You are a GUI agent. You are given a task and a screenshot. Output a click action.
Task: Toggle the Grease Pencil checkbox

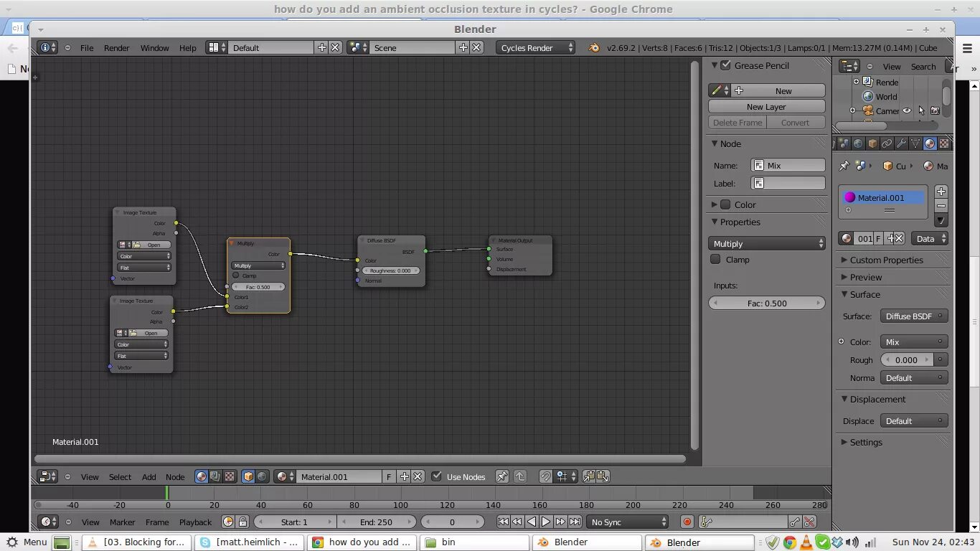(725, 65)
